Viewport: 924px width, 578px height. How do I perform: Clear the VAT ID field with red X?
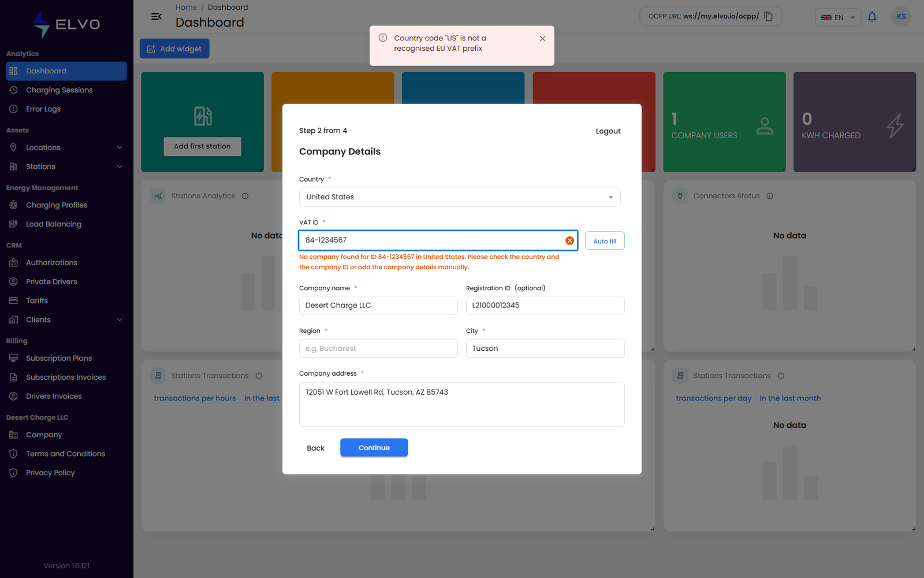(569, 240)
